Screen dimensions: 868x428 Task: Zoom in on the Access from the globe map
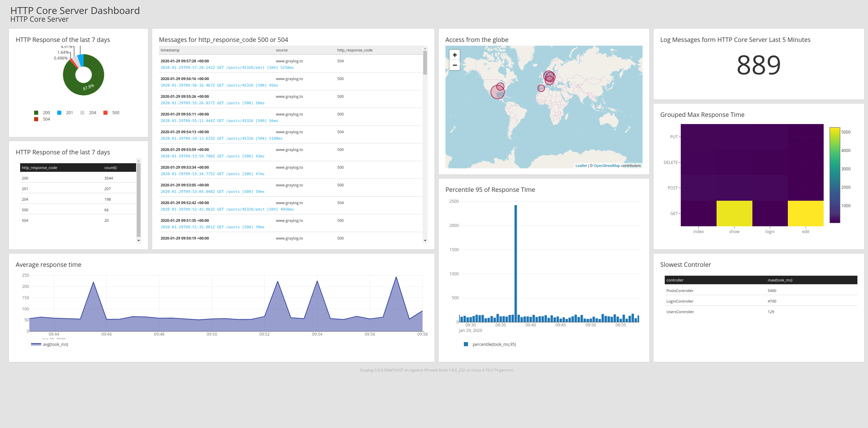[455, 55]
